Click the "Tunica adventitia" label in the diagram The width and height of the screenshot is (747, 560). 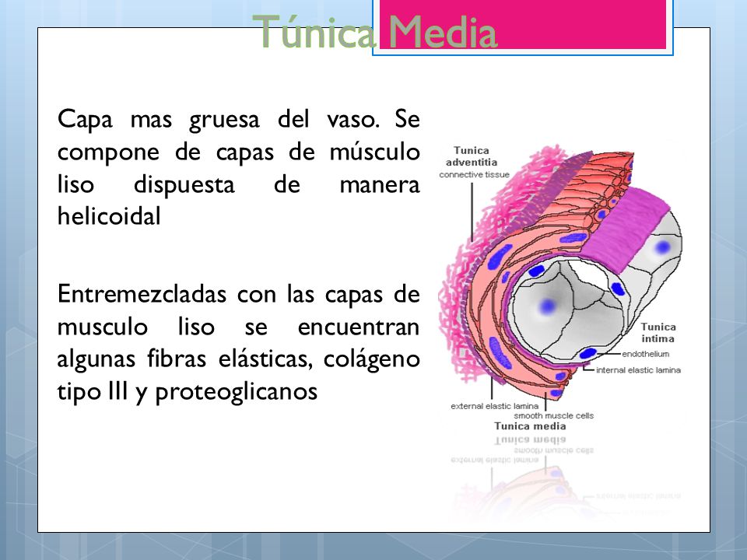point(472,156)
